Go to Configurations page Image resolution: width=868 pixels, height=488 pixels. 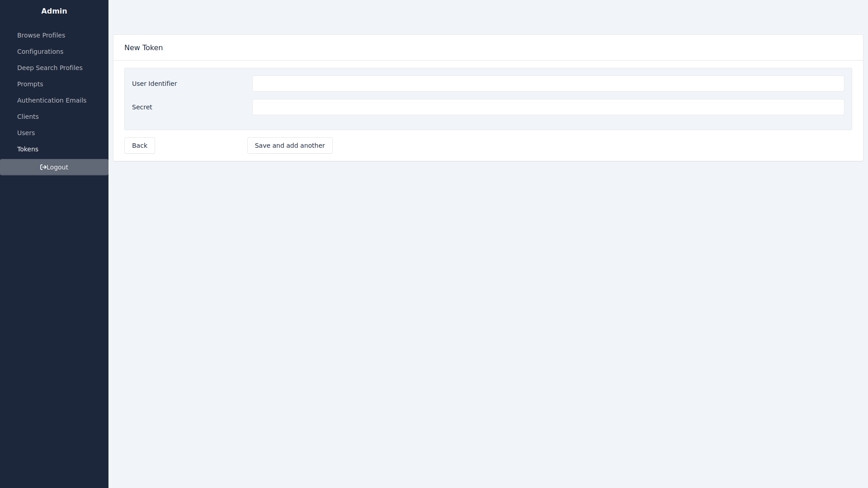(x=40, y=52)
